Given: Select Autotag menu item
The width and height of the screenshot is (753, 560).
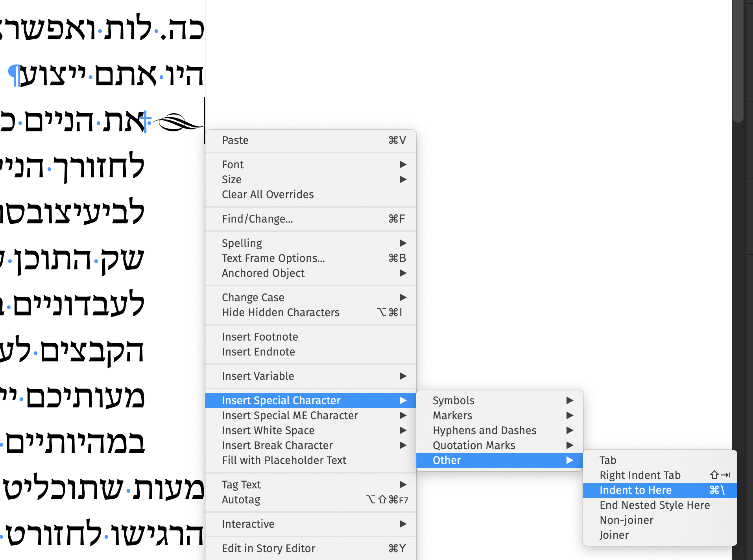Looking at the screenshot, I should [x=311, y=499].
